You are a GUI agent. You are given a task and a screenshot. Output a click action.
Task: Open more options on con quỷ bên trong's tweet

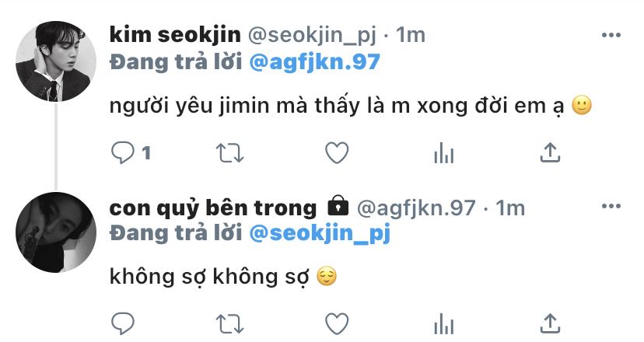click(x=611, y=206)
